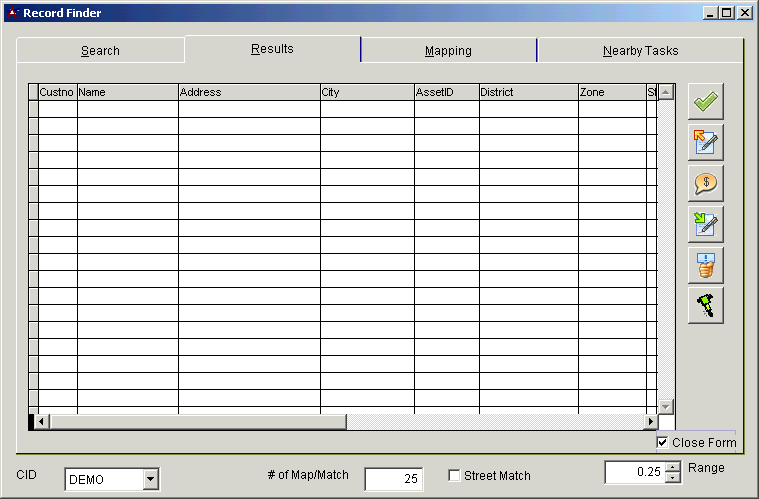Click the notepad icon with orange up-left arrow
Screen dimensions: 759x499
(706, 143)
